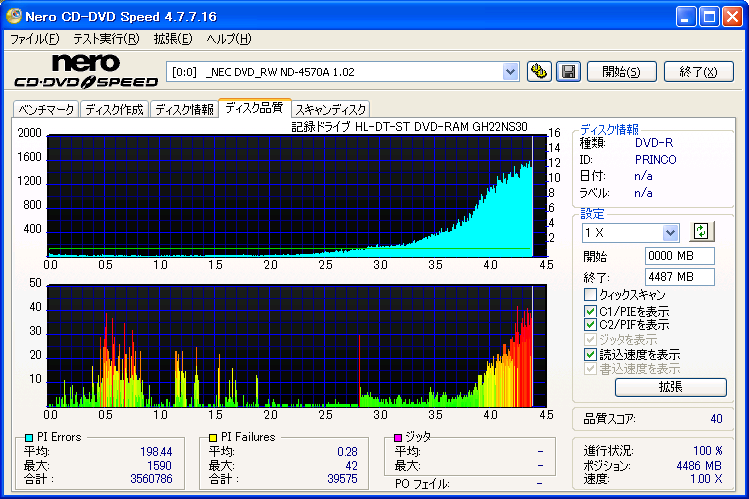Click PI Errors 最大 value 1590

pyautogui.click(x=159, y=465)
